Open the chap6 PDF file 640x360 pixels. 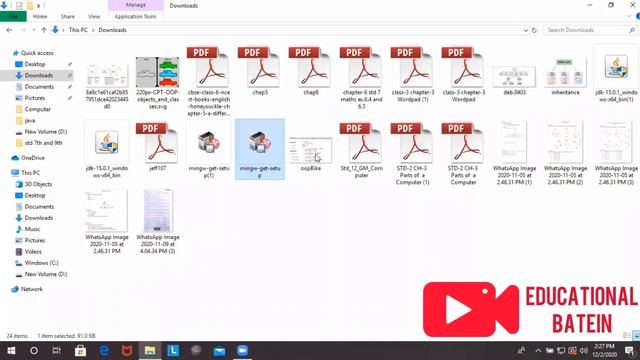(x=311, y=71)
